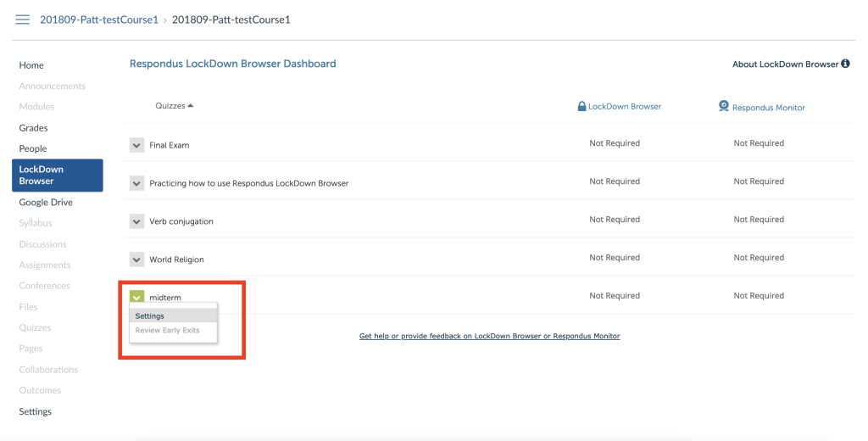Click Final Exam LockDown Browser Not Required
Viewport: 868px width, 441px height.
click(x=615, y=143)
